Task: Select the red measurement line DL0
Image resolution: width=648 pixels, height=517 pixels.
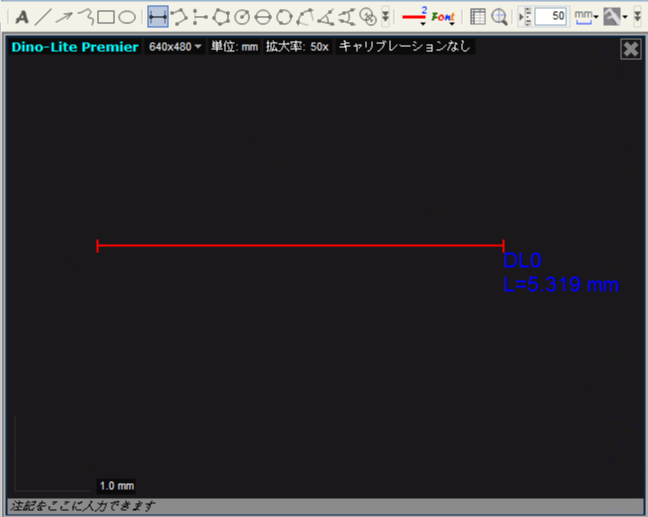Action: point(300,245)
